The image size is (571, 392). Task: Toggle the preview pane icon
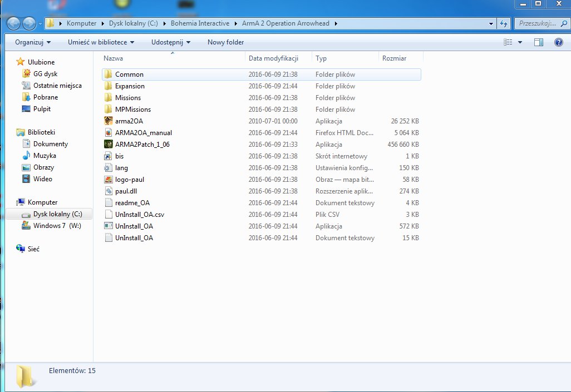tap(539, 42)
